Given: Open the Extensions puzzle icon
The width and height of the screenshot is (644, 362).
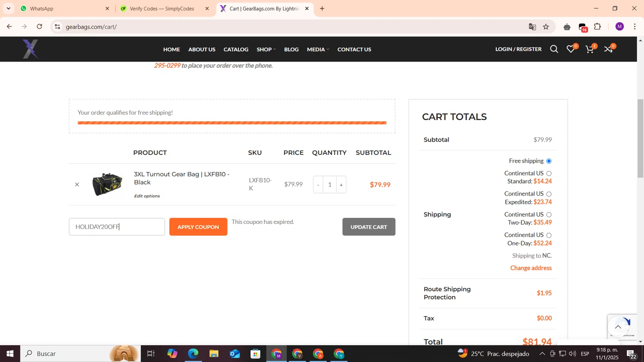Looking at the screenshot, I should click(597, 27).
